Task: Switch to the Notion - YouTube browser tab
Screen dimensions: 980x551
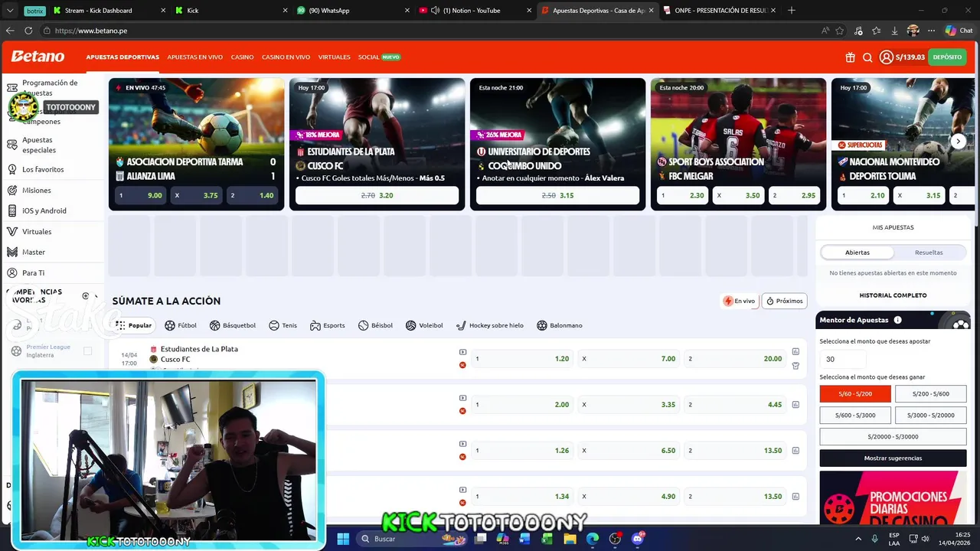Action: point(473,11)
